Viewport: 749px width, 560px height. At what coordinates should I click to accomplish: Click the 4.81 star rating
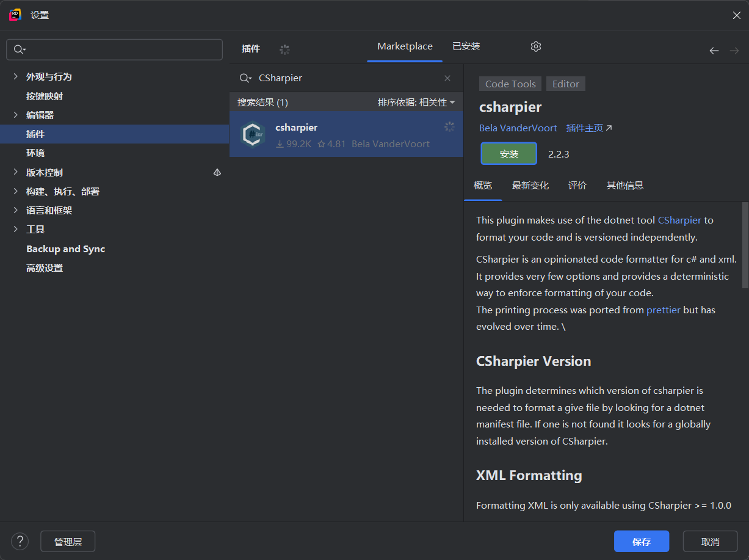[331, 144]
